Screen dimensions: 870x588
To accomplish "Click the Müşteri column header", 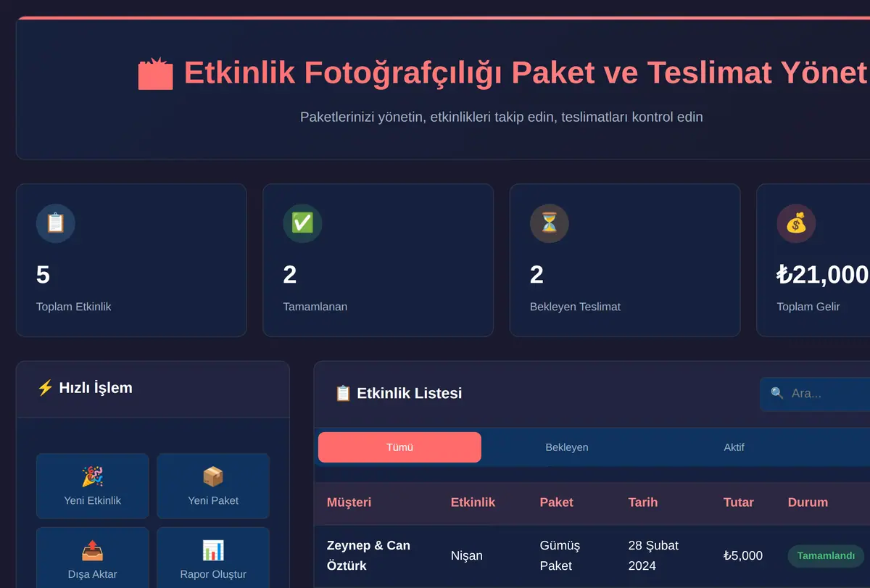I will [x=349, y=502].
